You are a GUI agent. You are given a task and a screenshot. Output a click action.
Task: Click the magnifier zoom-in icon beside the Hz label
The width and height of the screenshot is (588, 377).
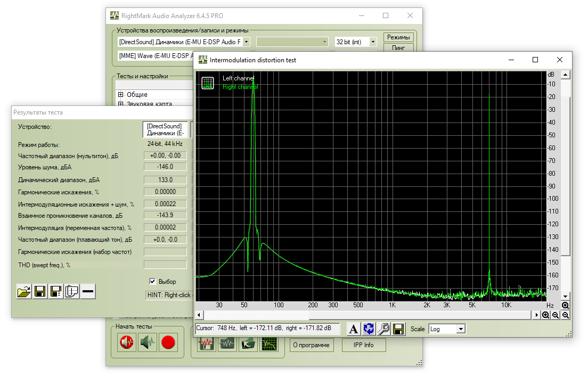[565, 306]
